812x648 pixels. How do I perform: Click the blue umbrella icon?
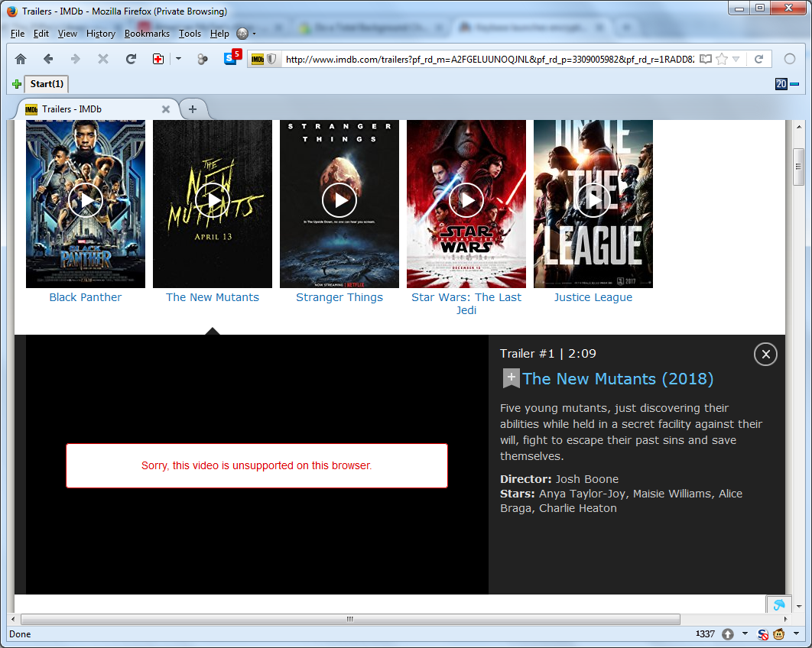point(779,604)
